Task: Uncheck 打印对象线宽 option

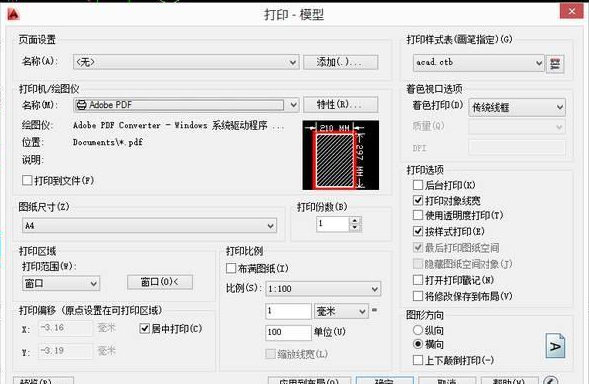Action: pos(418,200)
